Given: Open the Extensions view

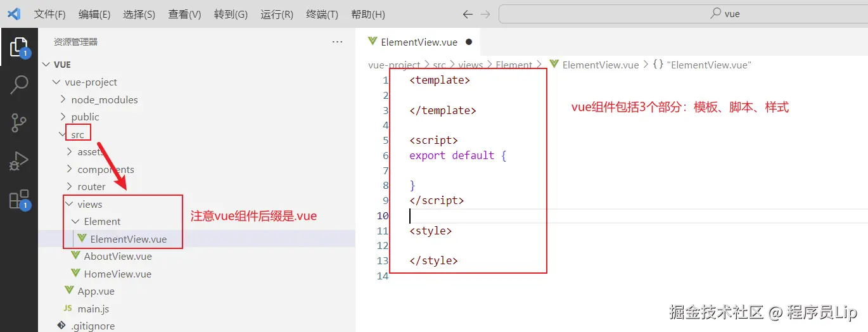Looking at the screenshot, I should (x=19, y=200).
